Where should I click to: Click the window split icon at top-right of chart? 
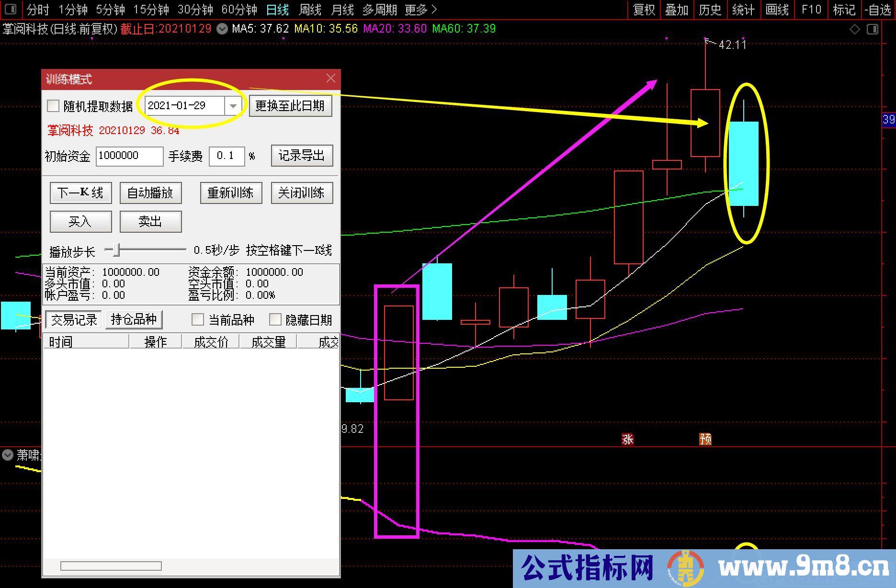pos(873,29)
